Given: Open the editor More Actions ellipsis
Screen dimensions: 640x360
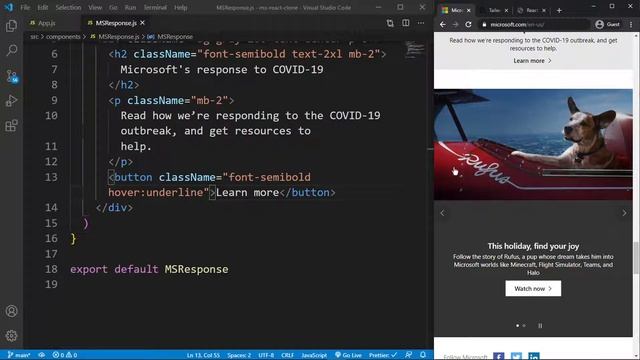Looking at the screenshot, I should point(420,23).
